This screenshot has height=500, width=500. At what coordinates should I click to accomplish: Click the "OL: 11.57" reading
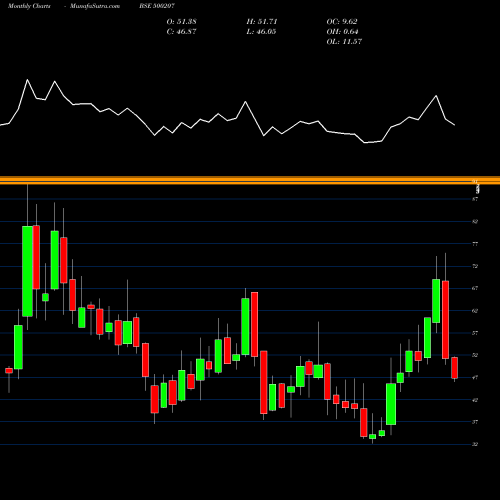coord(344,42)
